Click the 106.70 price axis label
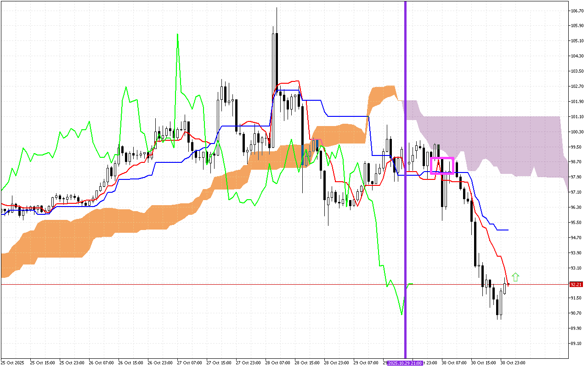The image size is (588, 368). (576, 10)
